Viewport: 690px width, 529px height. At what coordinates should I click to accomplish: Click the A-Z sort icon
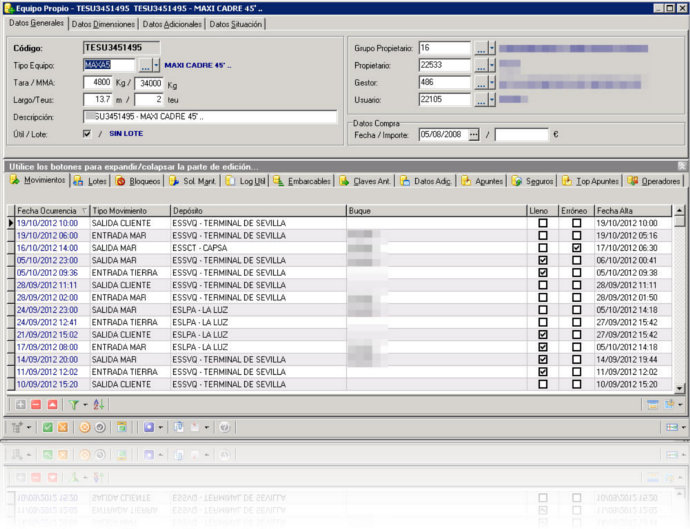[x=99, y=404]
